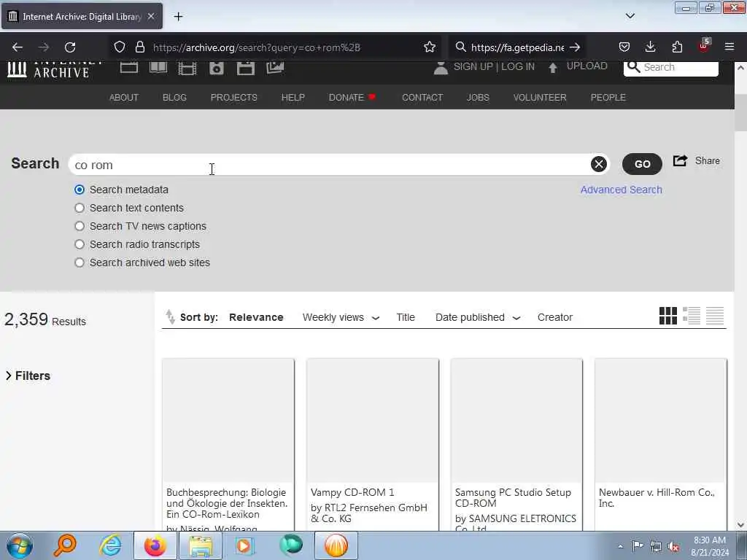Open Windows Start menu
This screenshot has height=560, width=747.
(x=20, y=545)
